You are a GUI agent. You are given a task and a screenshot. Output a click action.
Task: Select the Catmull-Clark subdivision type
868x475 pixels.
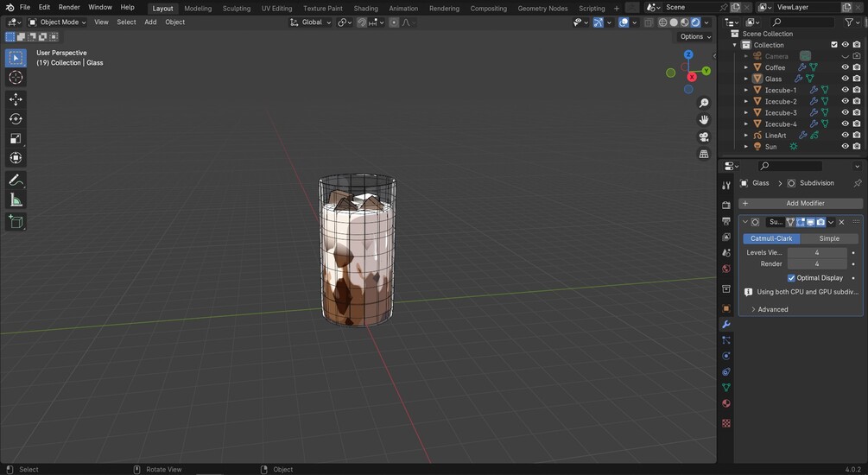(x=771, y=238)
